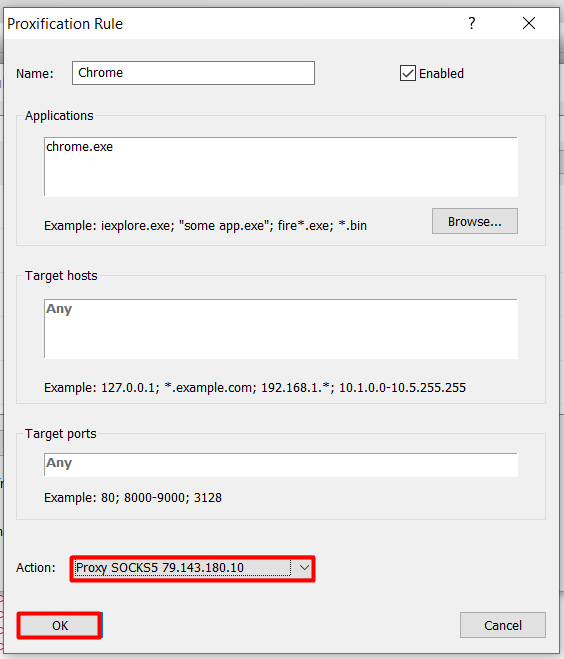Image resolution: width=564 pixels, height=659 pixels.
Task: Click the Name: label
Action: [x=35, y=74]
